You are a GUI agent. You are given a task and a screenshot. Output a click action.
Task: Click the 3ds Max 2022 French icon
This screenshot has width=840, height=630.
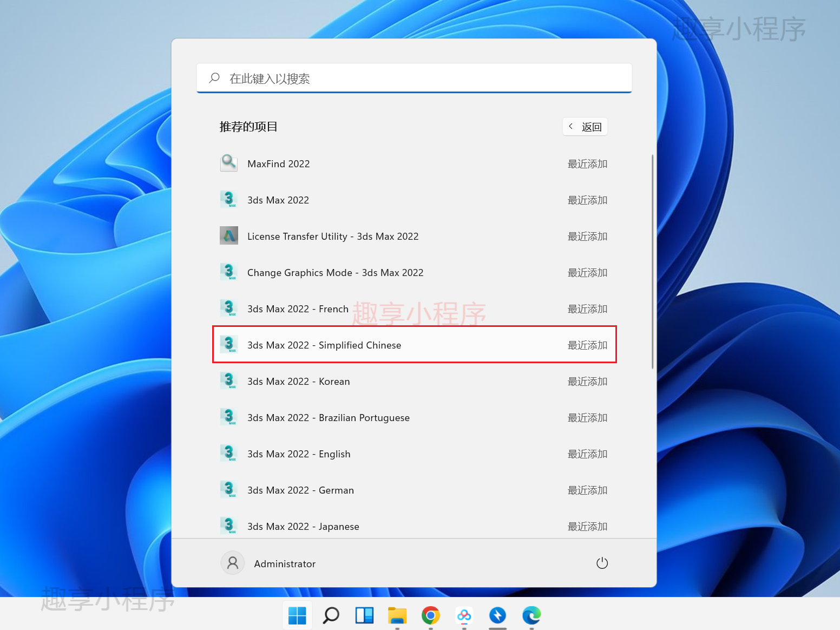coord(229,308)
